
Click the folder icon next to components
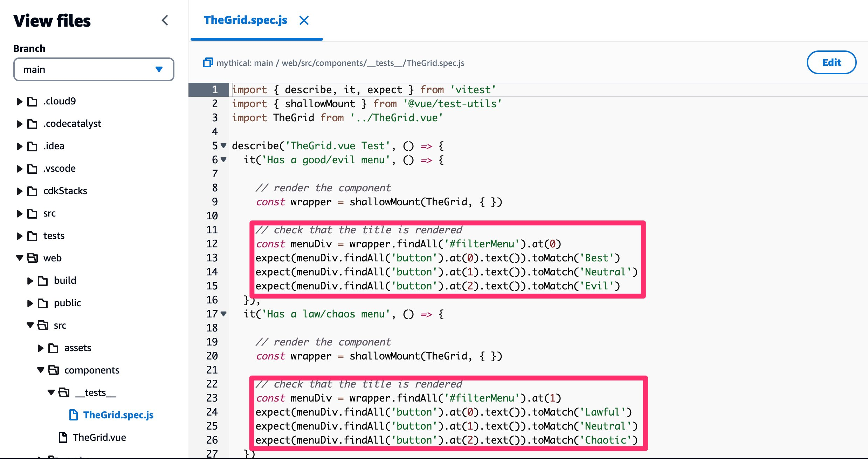54,370
